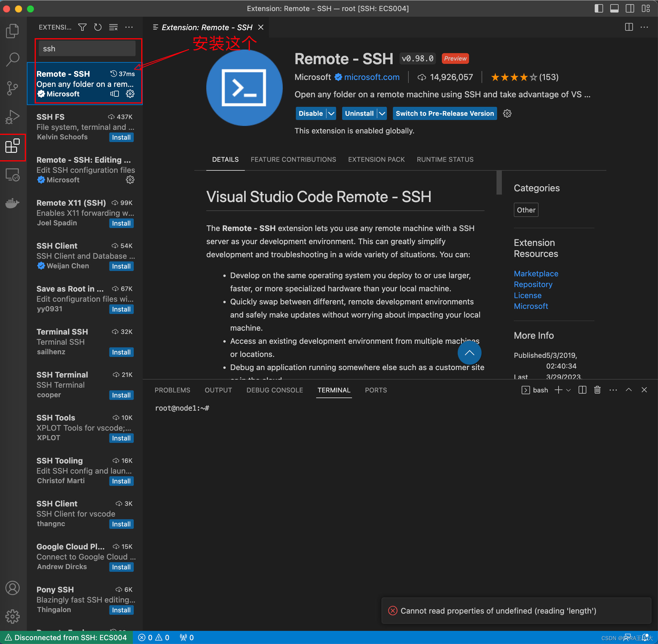Image resolution: width=658 pixels, height=644 pixels.
Task: Click Disconnected from SSH: ECS004 status
Action: (x=66, y=637)
